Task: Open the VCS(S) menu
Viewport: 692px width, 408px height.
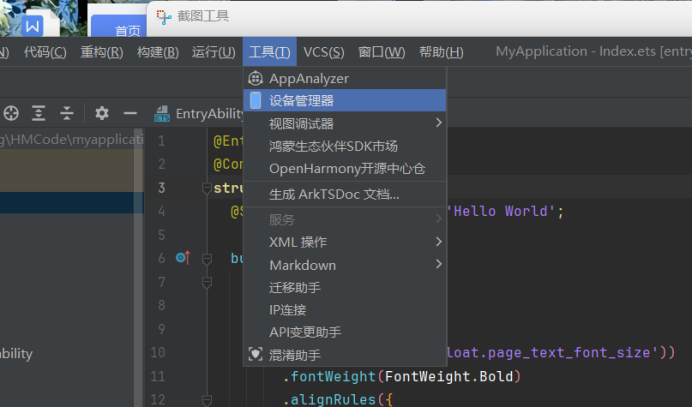Action: coord(324,52)
